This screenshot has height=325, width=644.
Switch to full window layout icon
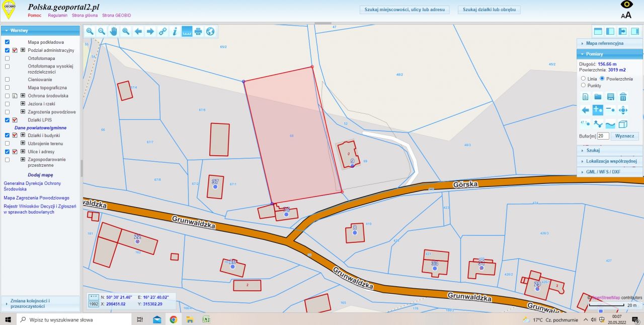pos(598,31)
